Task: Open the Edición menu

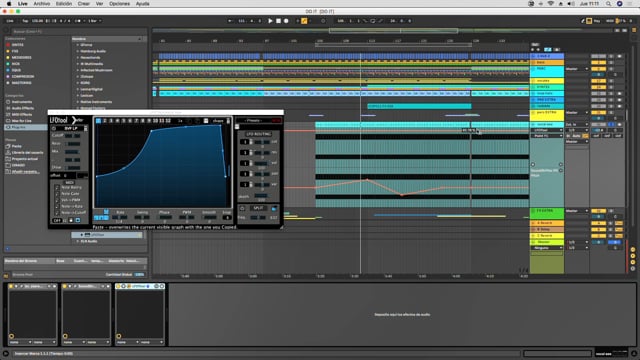Action: tap(64, 4)
